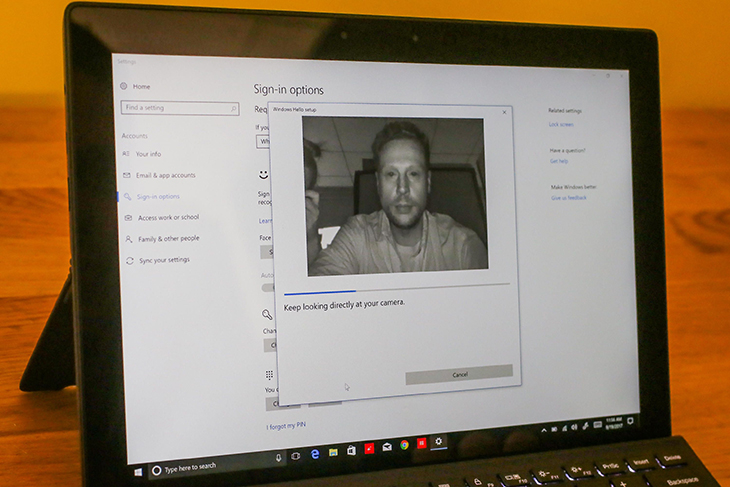Click the Accounts section label
The height and width of the screenshot is (487, 730).
pyautogui.click(x=135, y=136)
